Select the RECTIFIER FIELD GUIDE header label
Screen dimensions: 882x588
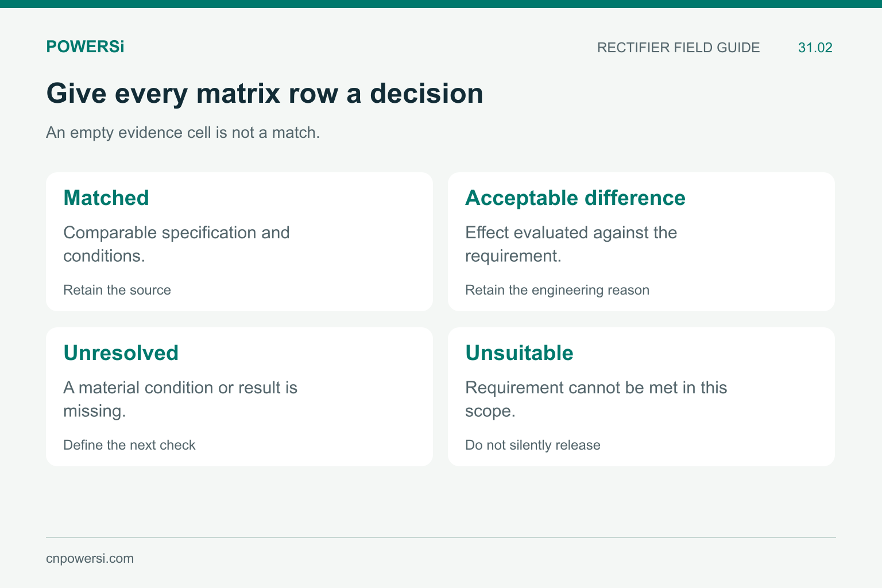(x=678, y=48)
